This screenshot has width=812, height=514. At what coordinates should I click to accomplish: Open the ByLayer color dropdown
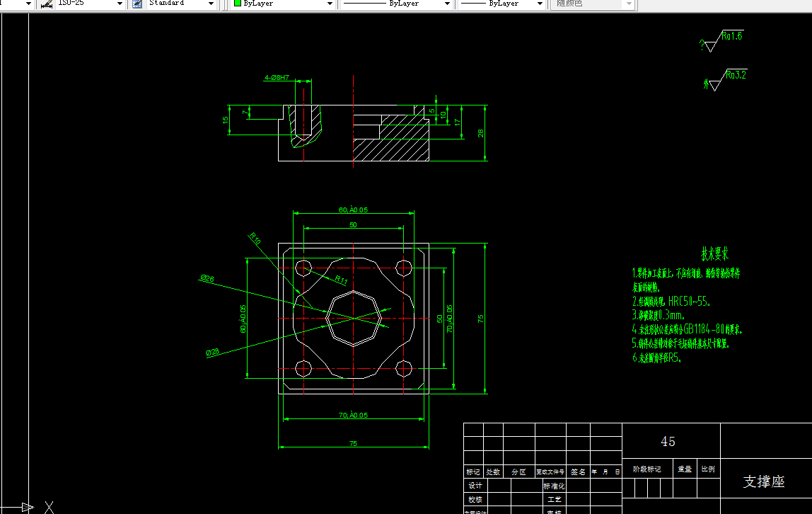pos(330,4)
